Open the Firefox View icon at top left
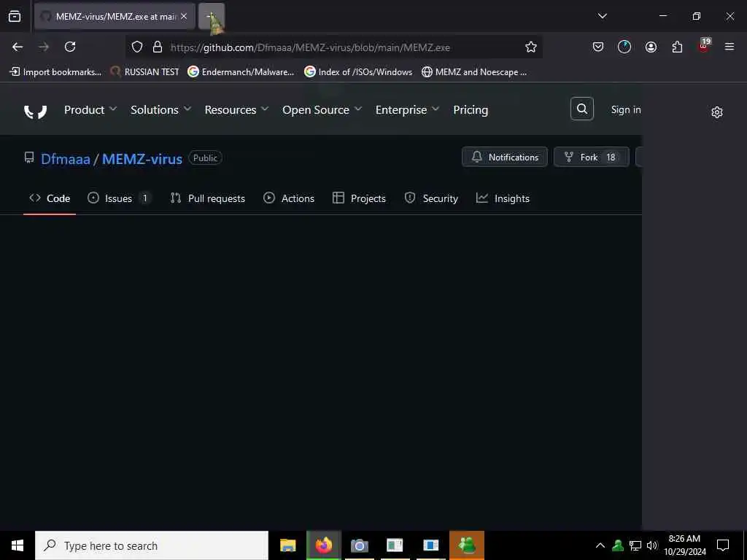Viewport: 747px width, 560px height. [x=15, y=16]
